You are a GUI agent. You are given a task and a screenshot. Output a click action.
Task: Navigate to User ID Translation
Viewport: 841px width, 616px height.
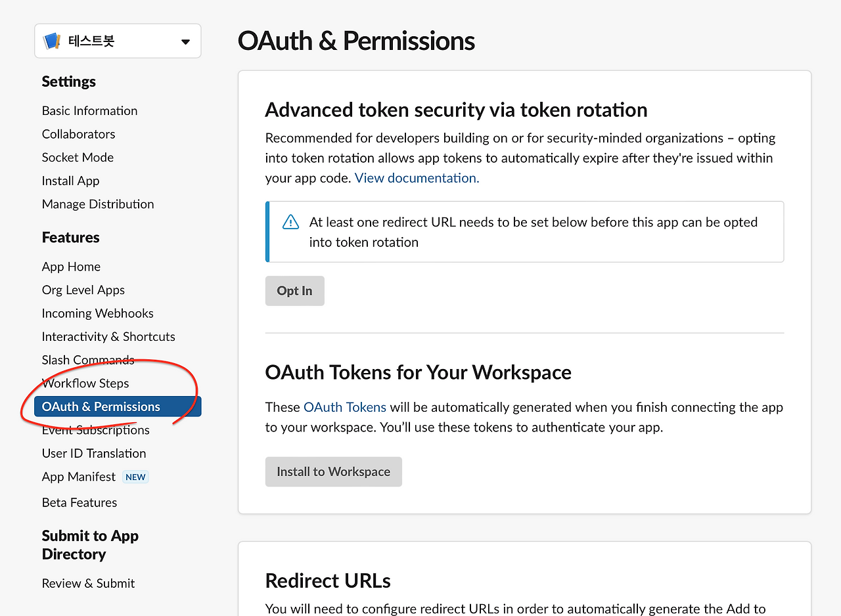(94, 453)
